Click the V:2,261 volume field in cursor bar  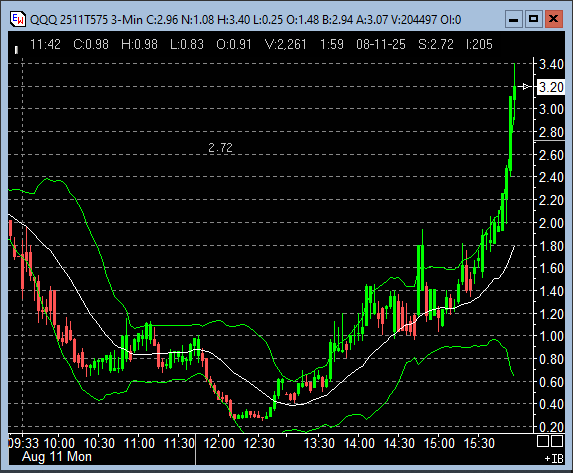coord(286,44)
